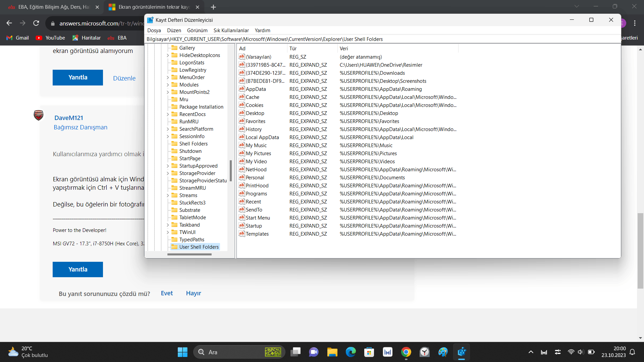Expand the Taskband tree node

[x=168, y=225]
